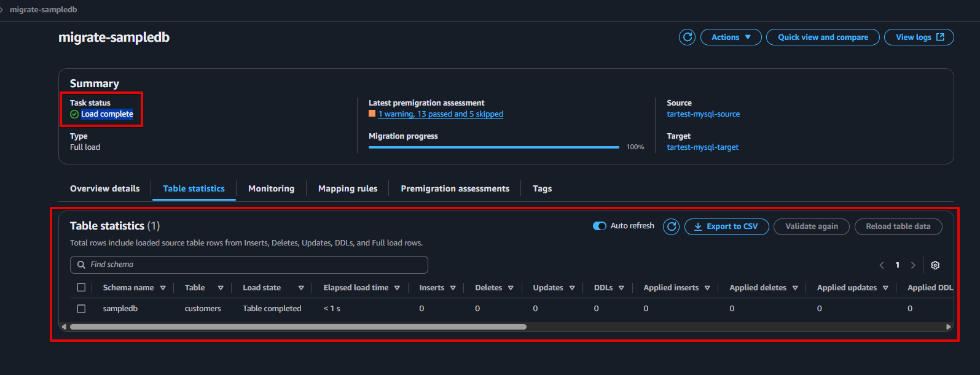Click the Validate again button
The image size is (980, 375).
[812, 226]
